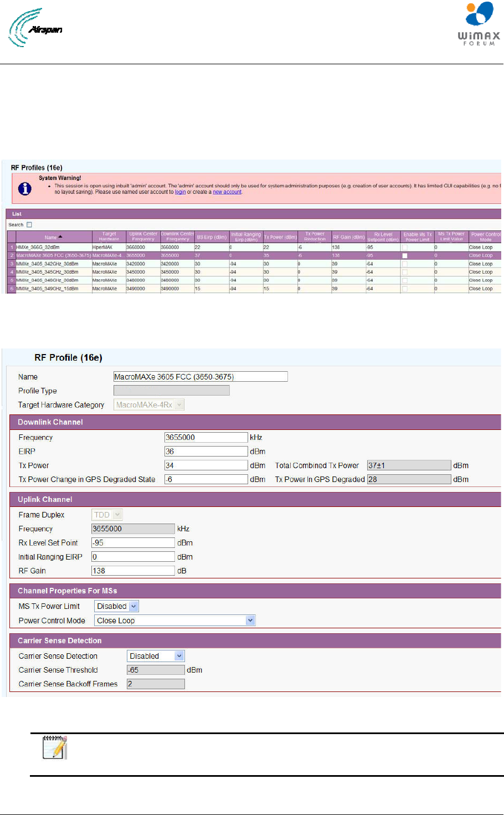The height and width of the screenshot is (815, 504).
Task: Sort by RF Gain (dBm) column header
Action: point(349,237)
